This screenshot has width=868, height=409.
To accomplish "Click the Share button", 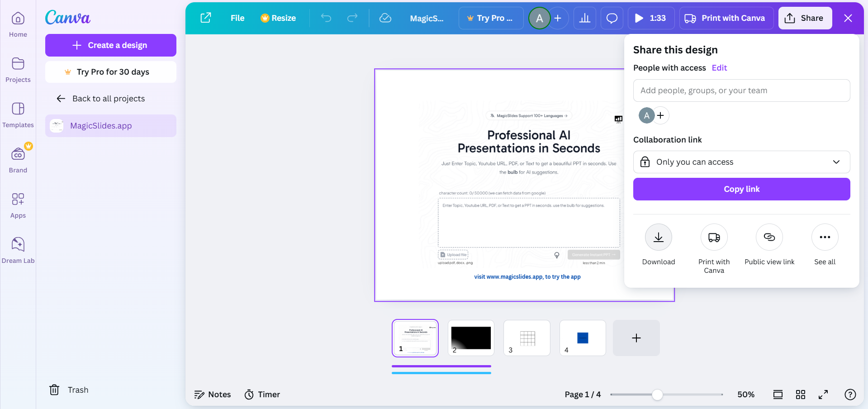I will pyautogui.click(x=805, y=18).
